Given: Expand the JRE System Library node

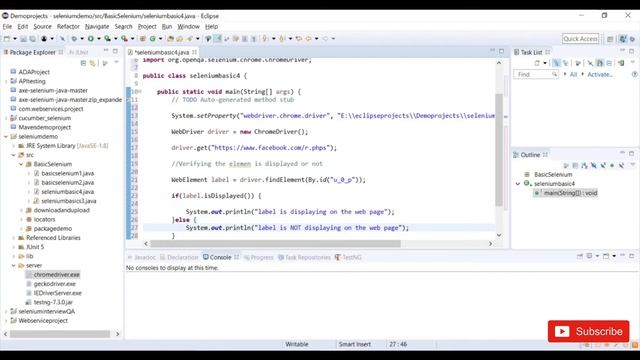Looking at the screenshot, I should (13, 146).
